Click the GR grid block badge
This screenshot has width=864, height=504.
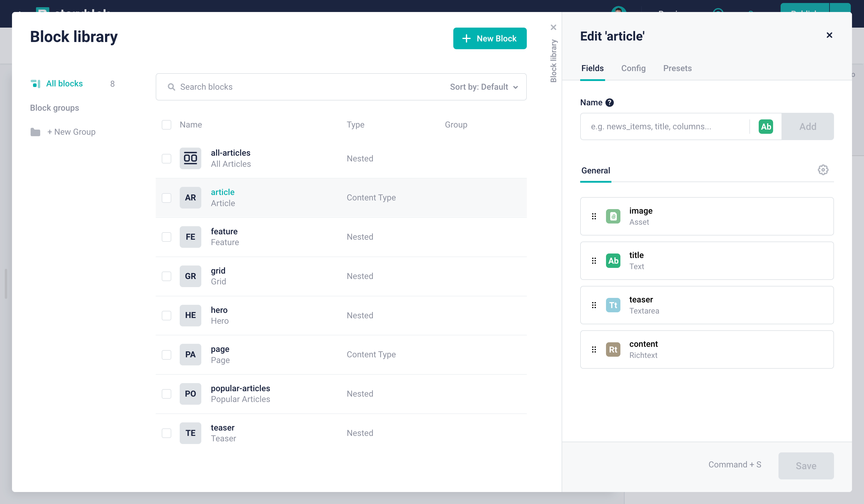[x=190, y=276]
